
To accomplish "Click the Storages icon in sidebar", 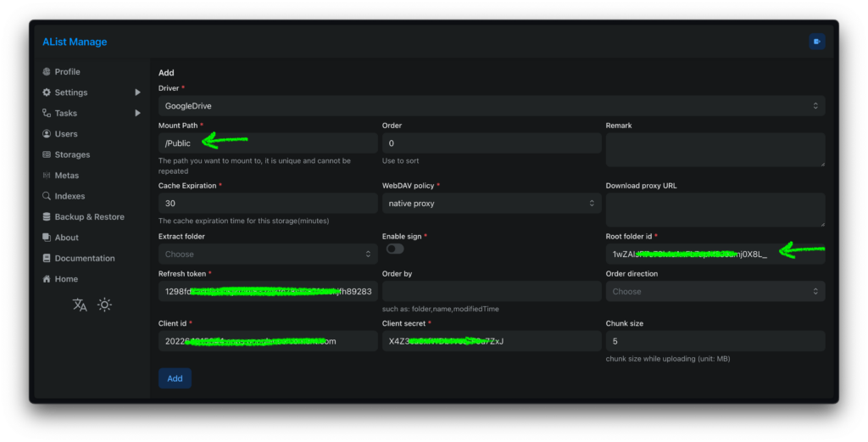I will coord(47,154).
